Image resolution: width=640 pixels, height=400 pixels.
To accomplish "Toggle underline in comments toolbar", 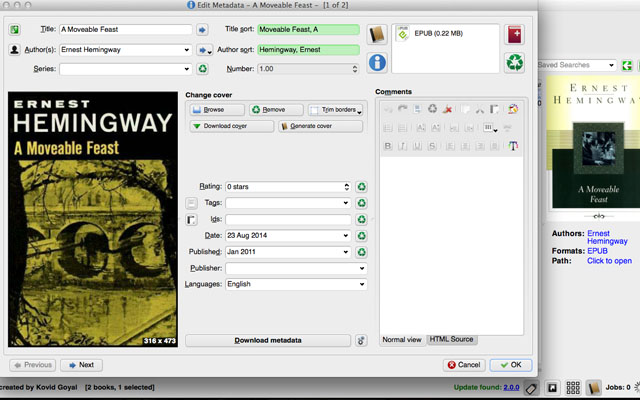I will (417, 146).
